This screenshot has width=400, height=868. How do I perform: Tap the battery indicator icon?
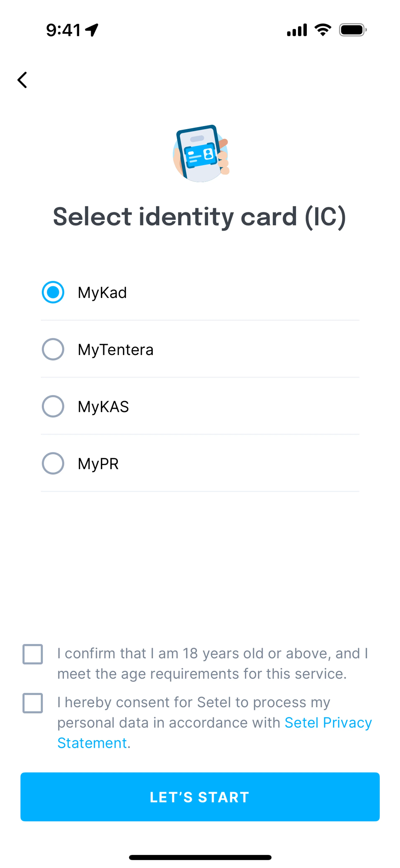point(352,30)
